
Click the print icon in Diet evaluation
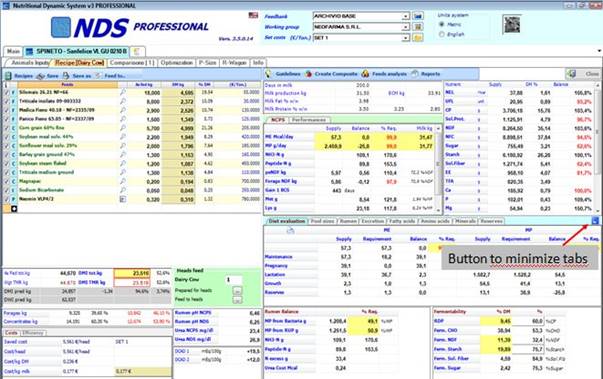290,230
